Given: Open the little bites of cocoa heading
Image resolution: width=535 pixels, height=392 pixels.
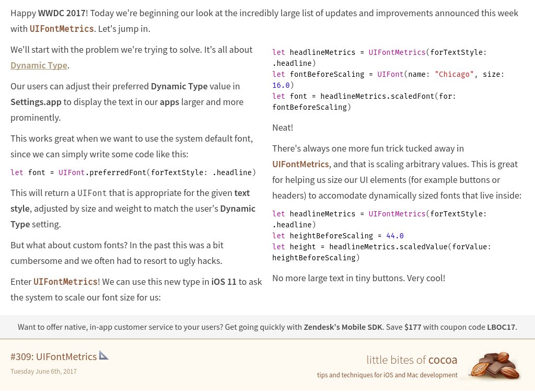Looking at the screenshot, I should 412,360.
